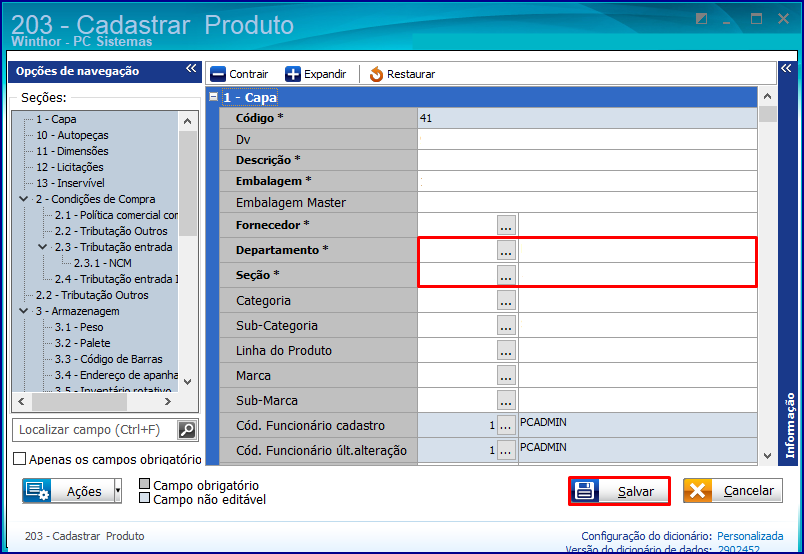804x554 pixels.
Task: Click the Restaurar toolbar label
Action: [411, 74]
